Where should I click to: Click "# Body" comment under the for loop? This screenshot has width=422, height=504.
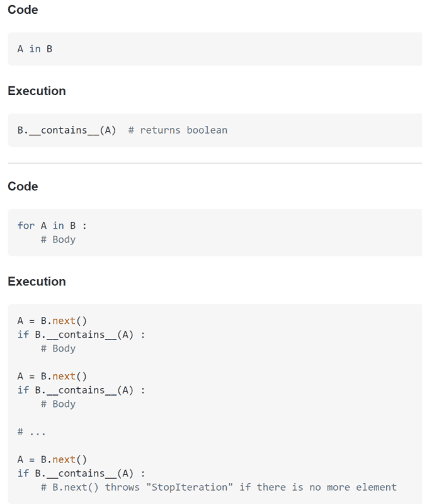pyautogui.click(x=58, y=239)
